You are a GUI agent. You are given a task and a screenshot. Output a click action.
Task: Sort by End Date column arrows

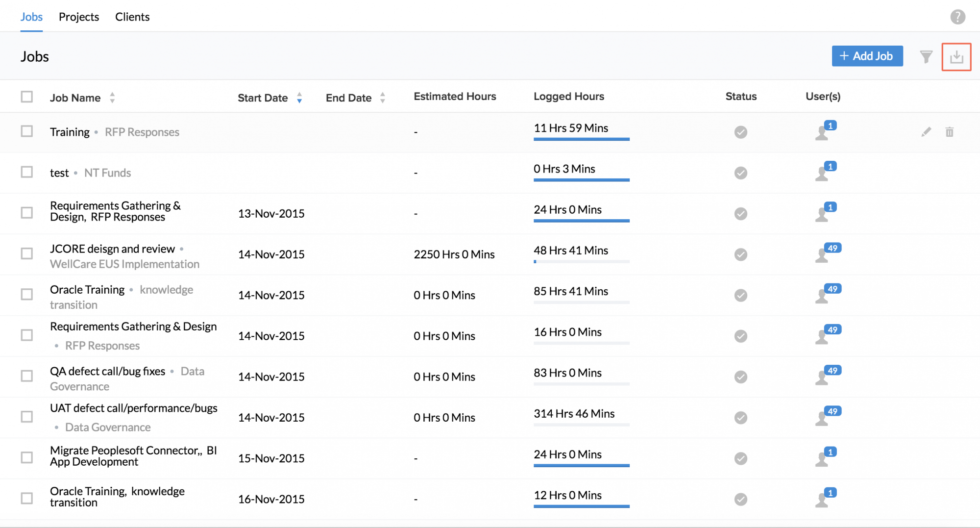tap(382, 98)
